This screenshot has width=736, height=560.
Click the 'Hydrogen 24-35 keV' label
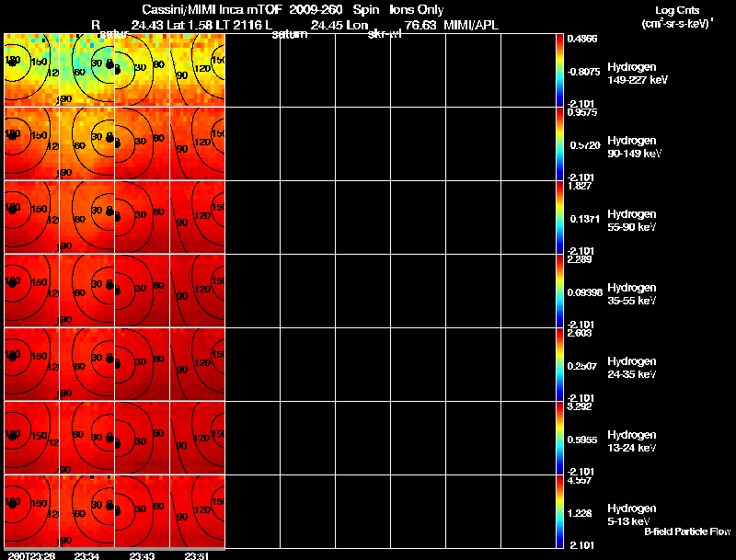(632, 368)
